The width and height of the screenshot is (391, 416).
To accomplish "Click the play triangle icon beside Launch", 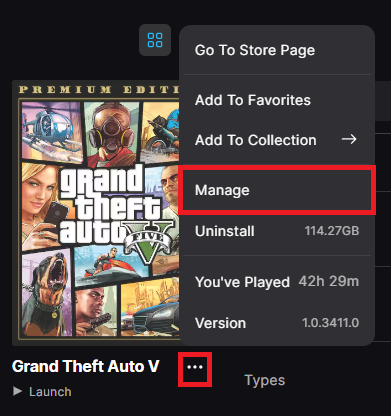I will point(17,391).
